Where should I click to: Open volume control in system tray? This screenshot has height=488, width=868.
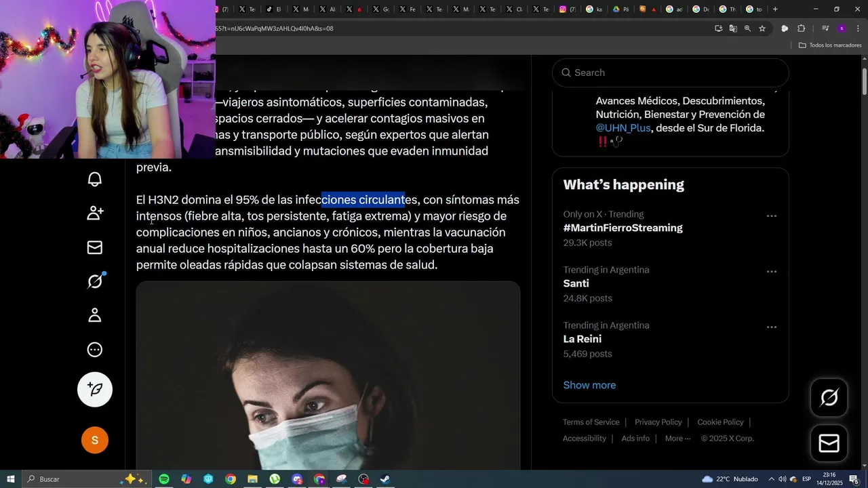click(782, 479)
